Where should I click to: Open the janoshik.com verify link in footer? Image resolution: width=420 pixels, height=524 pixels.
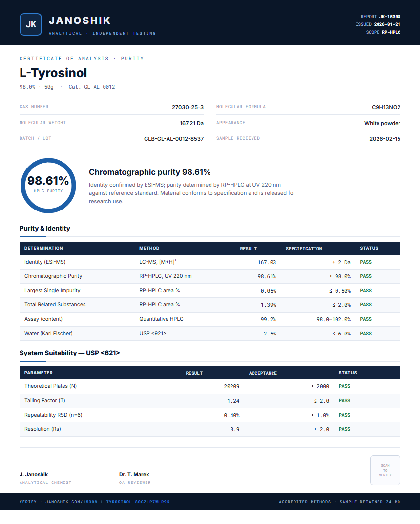107,502
